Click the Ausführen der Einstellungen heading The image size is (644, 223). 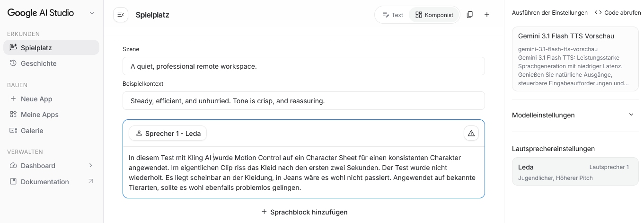550,12
